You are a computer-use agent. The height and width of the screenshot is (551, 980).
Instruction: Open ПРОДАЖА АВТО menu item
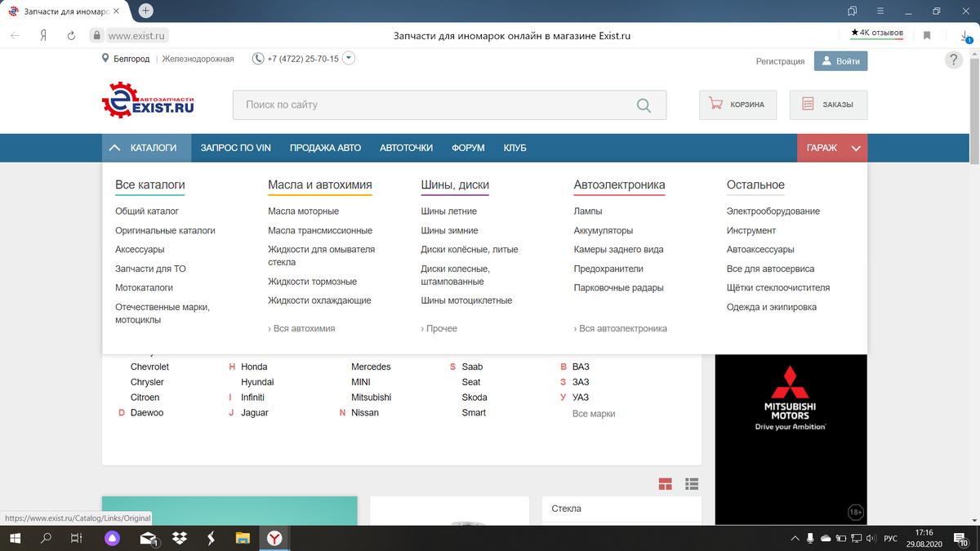point(325,148)
